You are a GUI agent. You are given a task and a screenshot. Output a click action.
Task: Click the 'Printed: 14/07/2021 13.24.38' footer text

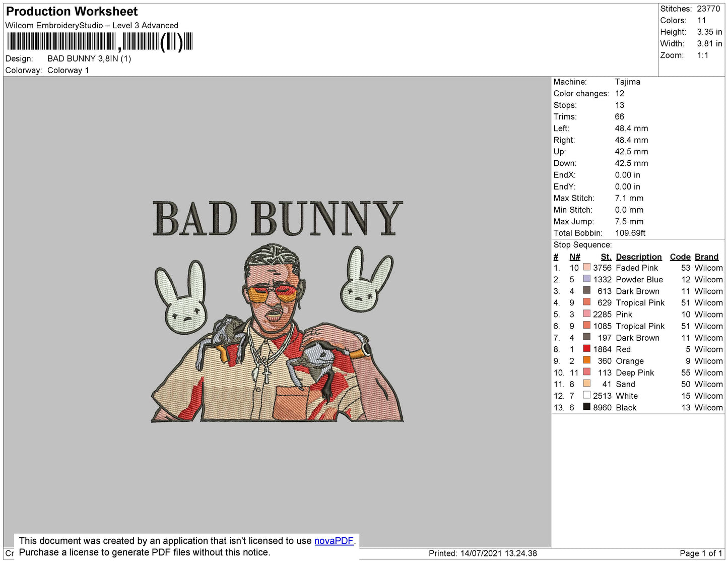click(483, 553)
